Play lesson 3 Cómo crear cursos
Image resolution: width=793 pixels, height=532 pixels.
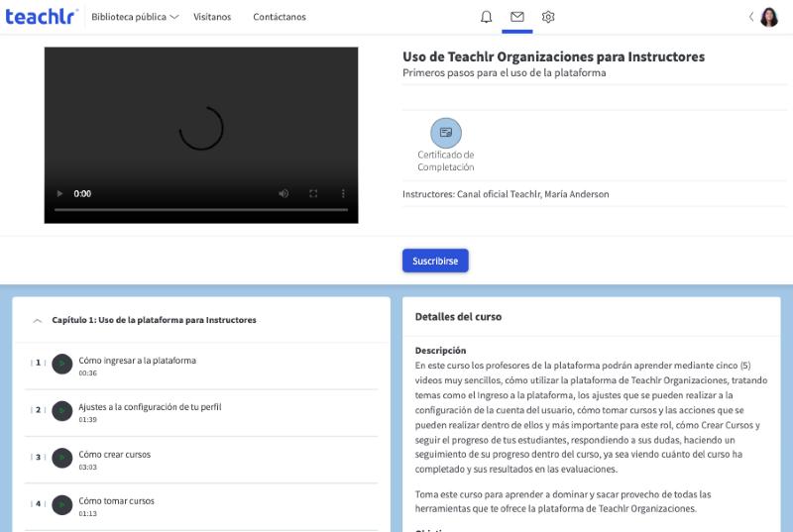pos(62,458)
